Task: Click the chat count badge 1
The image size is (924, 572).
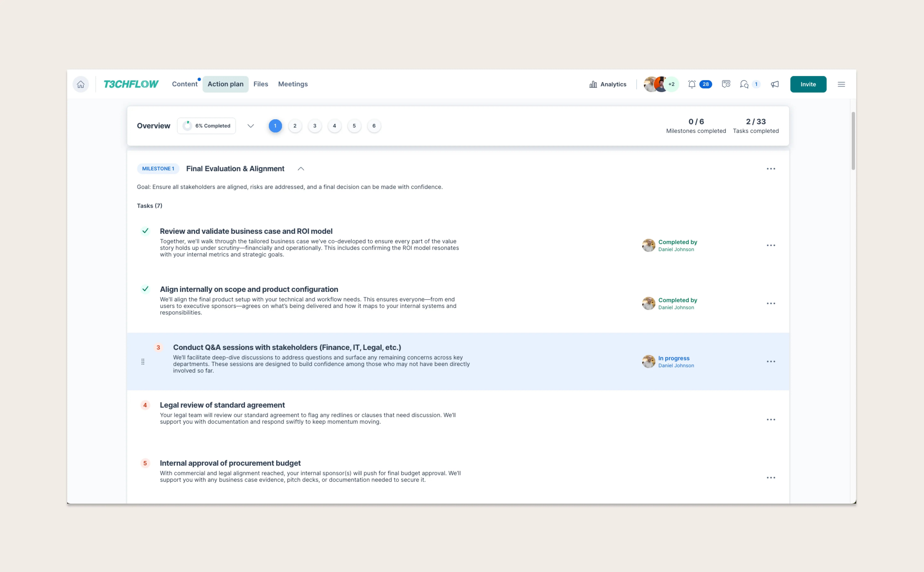Action: (756, 84)
